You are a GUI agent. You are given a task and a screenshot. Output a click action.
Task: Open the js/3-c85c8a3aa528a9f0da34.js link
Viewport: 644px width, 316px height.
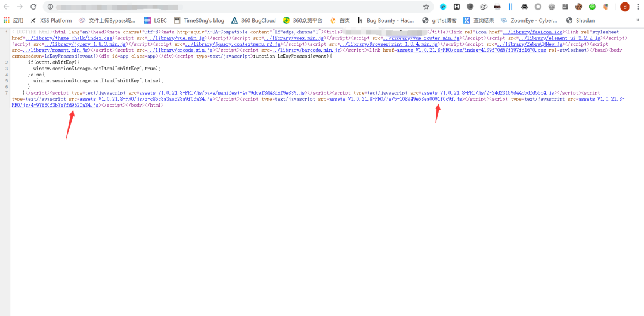tap(146, 100)
